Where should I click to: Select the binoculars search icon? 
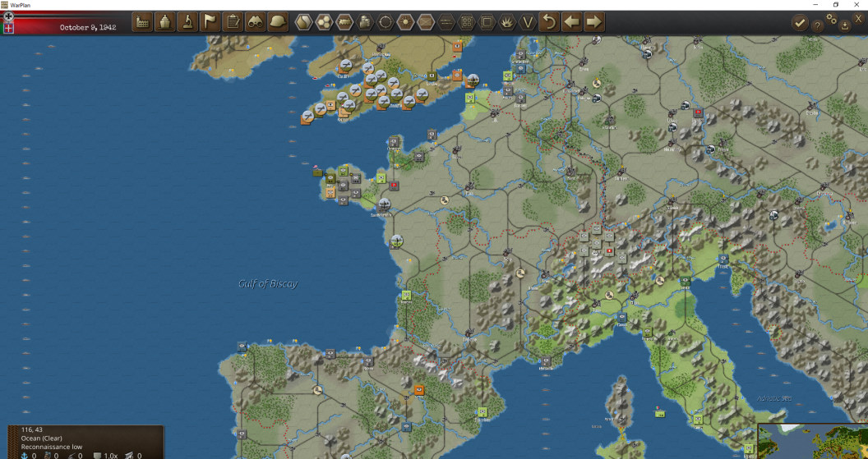256,22
